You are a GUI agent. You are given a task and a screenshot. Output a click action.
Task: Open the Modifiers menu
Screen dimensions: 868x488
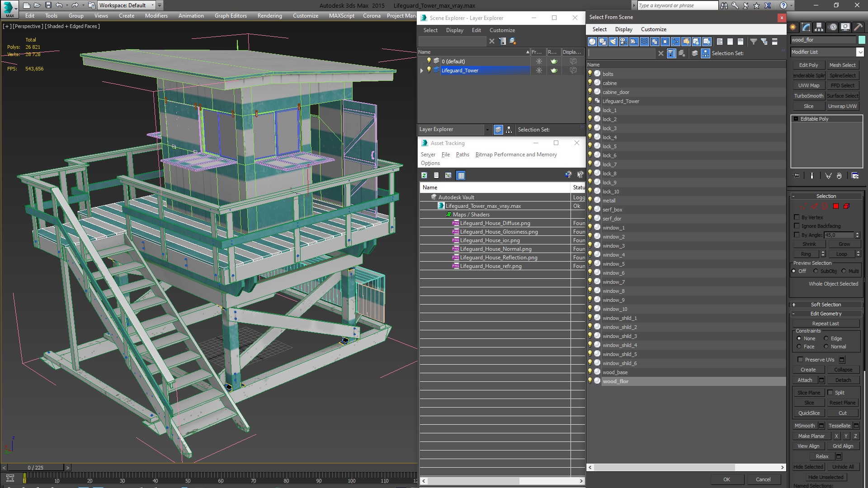[156, 16]
